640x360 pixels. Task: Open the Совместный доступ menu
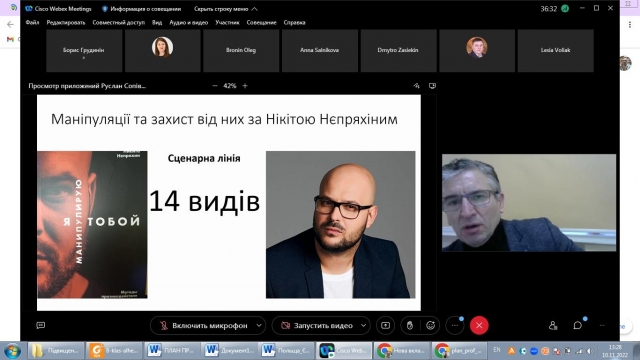[118, 22]
